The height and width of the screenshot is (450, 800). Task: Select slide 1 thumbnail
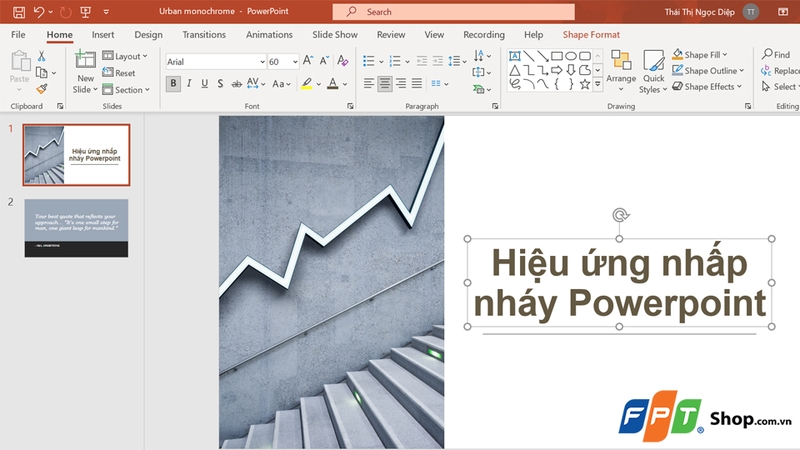77,155
